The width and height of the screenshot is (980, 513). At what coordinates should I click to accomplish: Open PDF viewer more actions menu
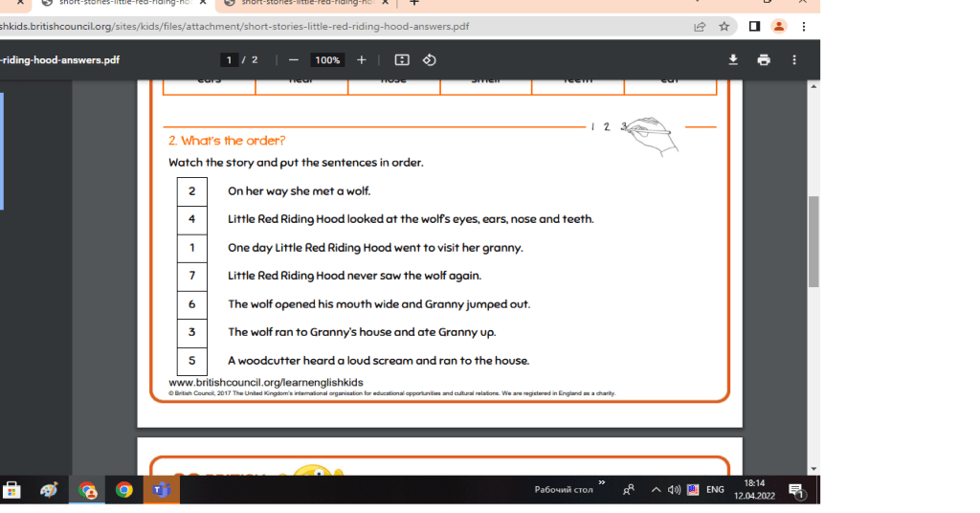[x=793, y=59]
